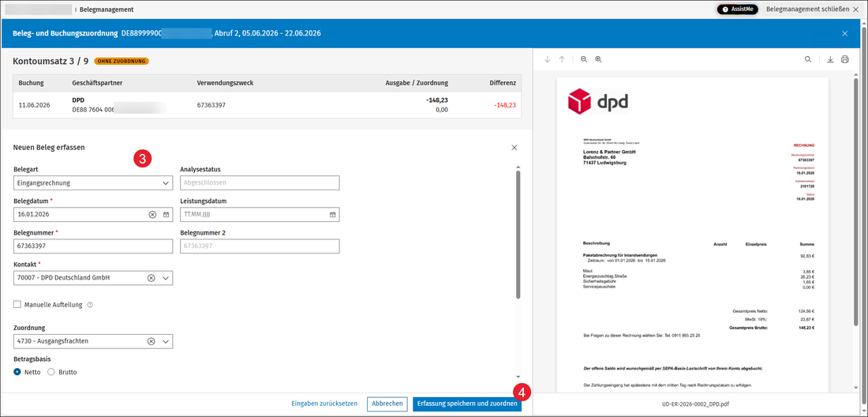Viewport: 868px width, 417px height.
Task: Clear the Belegdatum field
Action: click(x=152, y=214)
